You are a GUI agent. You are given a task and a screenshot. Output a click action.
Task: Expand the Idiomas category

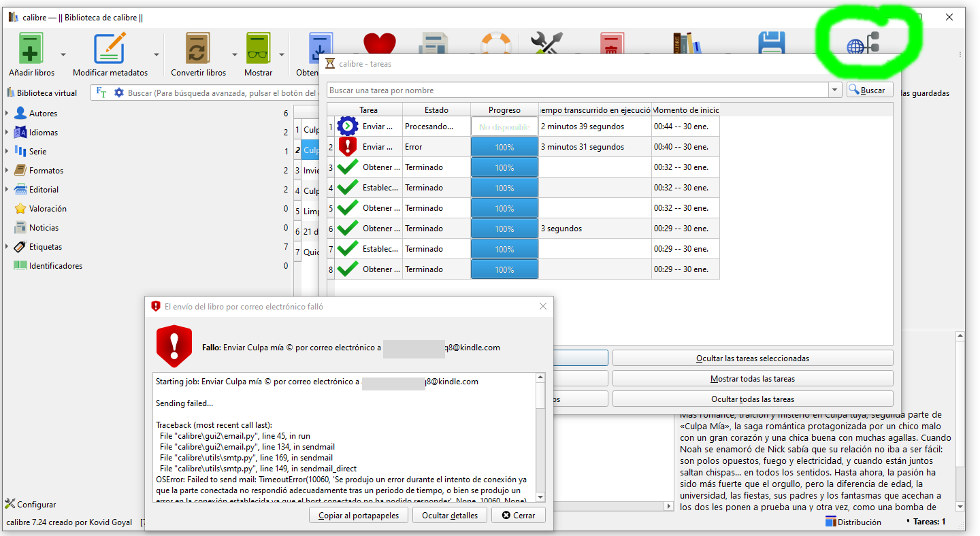pyautogui.click(x=7, y=132)
